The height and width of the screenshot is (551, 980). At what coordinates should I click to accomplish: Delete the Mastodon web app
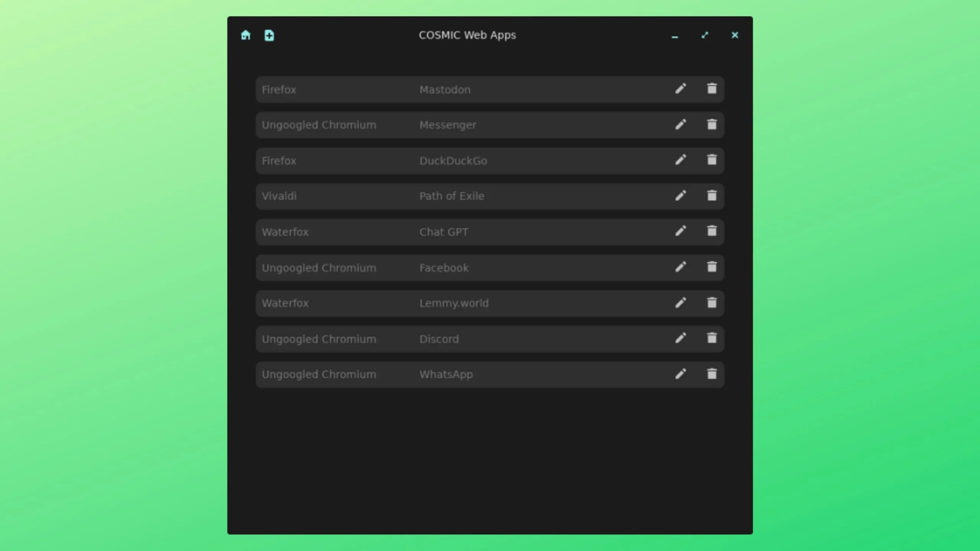[x=712, y=89]
